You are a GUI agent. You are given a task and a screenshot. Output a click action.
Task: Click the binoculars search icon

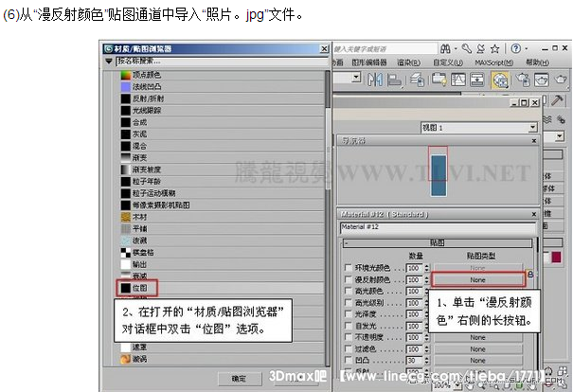click(x=445, y=48)
